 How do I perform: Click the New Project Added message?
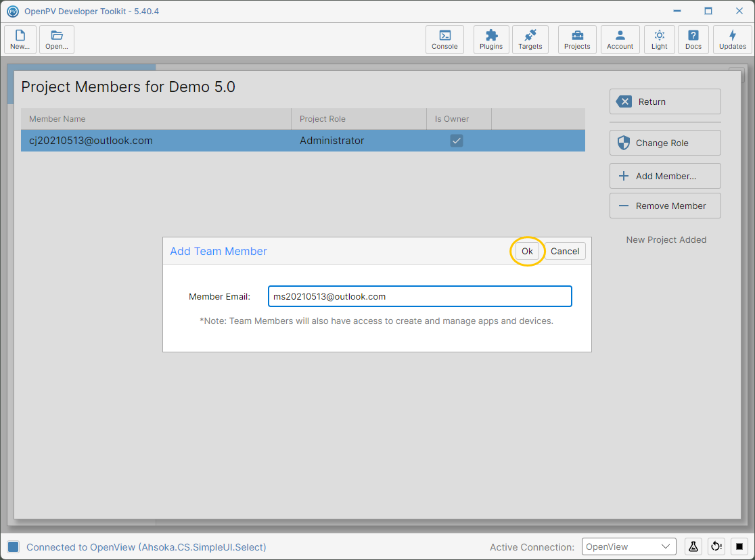coord(666,240)
